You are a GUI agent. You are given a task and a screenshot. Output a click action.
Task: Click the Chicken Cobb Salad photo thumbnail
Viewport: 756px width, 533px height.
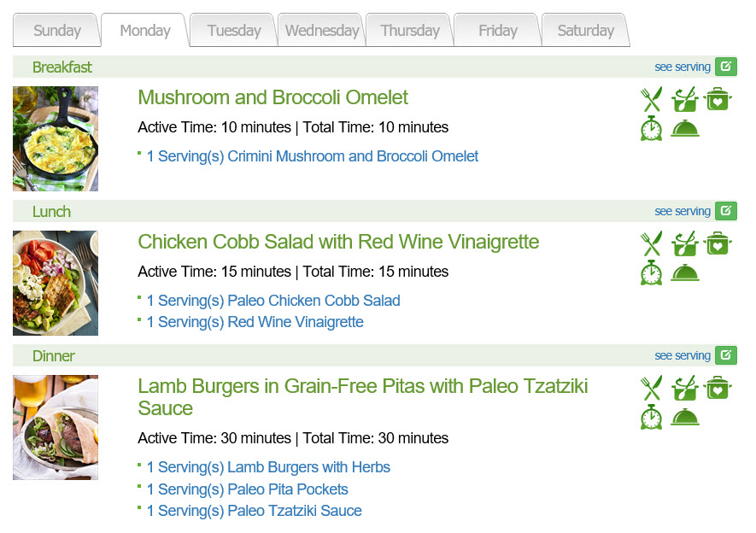click(x=56, y=283)
